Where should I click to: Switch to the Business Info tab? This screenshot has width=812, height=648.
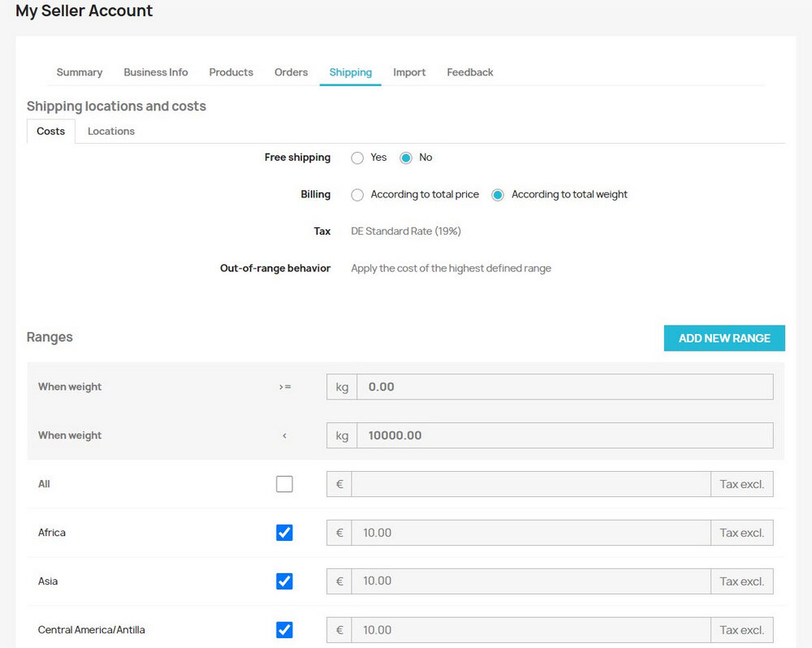pyautogui.click(x=155, y=72)
